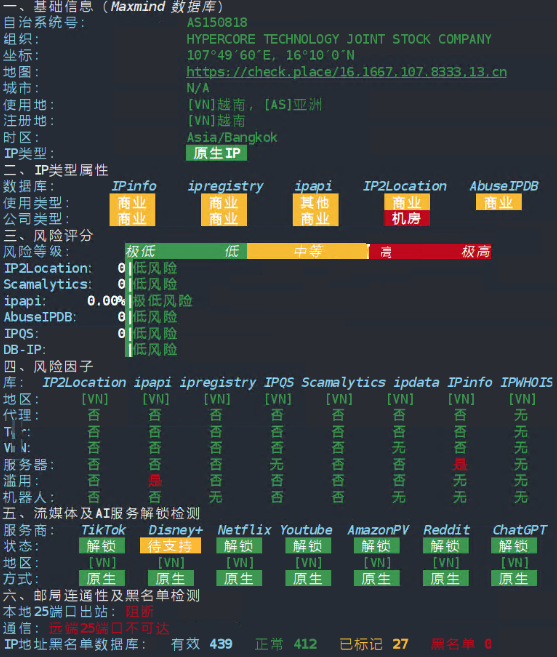This screenshot has height=657, width=557.
Task: Click the IPWHOIS column header
Action: pyautogui.click(x=526, y=383)
